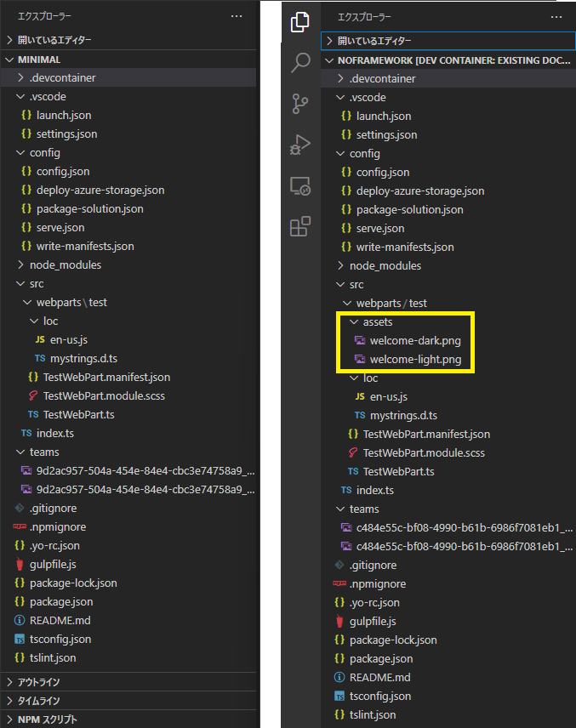Open the Source Control view icon

(x=300, y=103)
